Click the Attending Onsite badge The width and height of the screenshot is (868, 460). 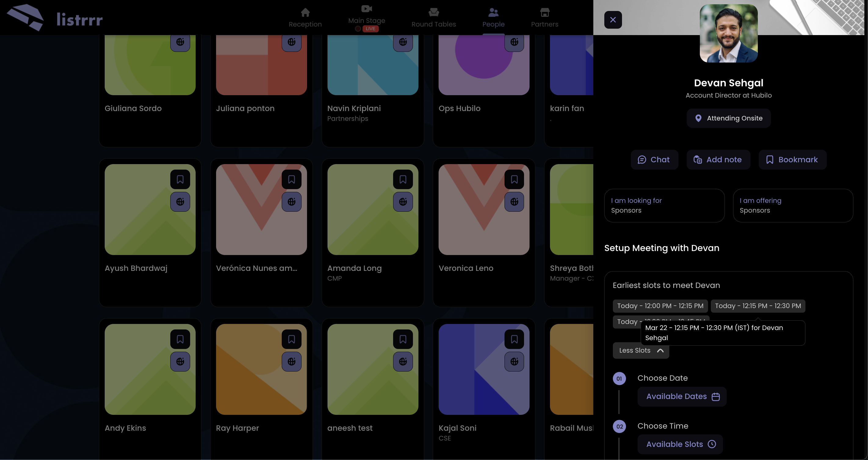729,118
